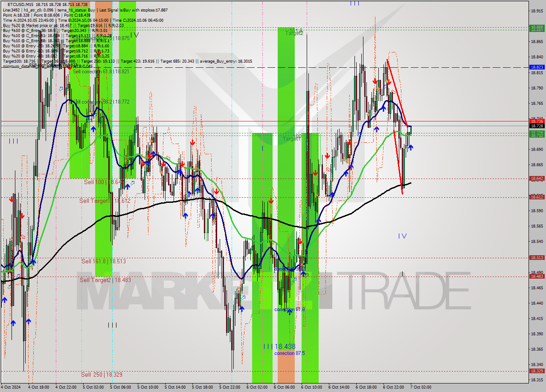Click the 18.540 price axis value

(x=537, y=242)
